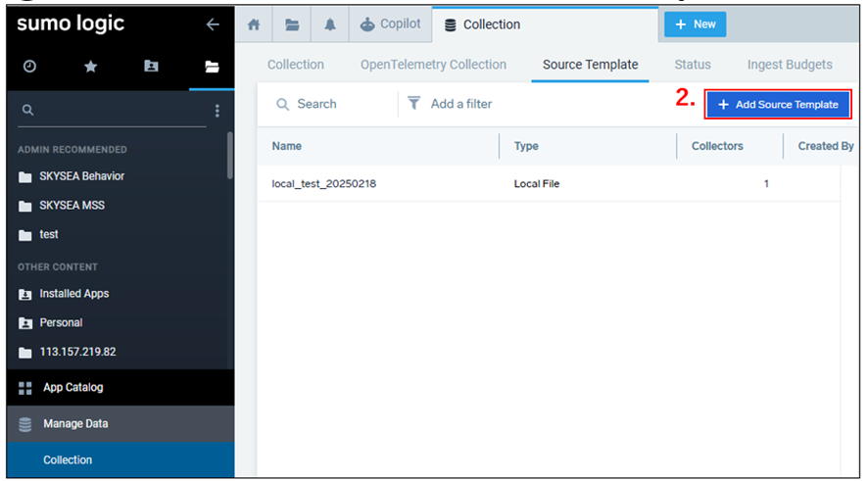Open alerts bell icon tab
The image size is (868, 481).
coord(330,24)
